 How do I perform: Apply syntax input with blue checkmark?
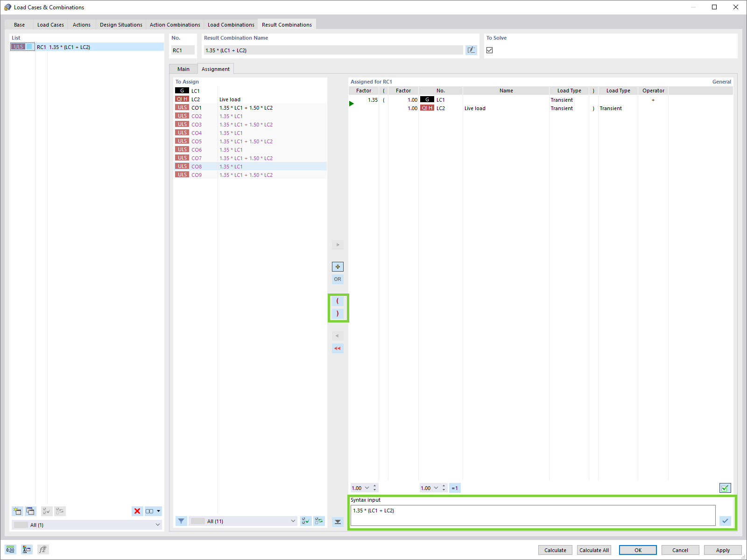click(725, 520)
